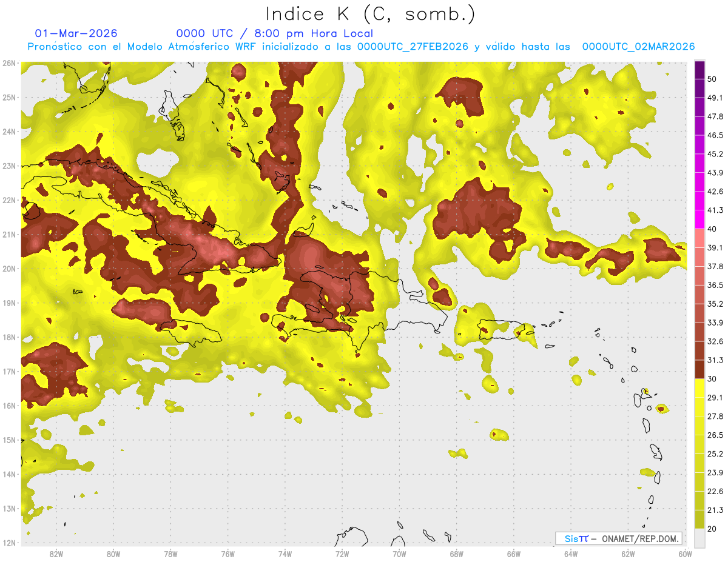The width and height of the screenshot is (728, 562).
Task: Click colorbar value '42.6'
Action: [715, 192]
